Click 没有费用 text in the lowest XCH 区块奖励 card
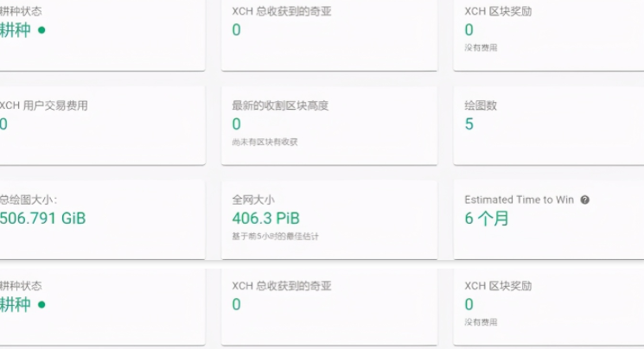 pyautogui.click(x=481, y=321)
